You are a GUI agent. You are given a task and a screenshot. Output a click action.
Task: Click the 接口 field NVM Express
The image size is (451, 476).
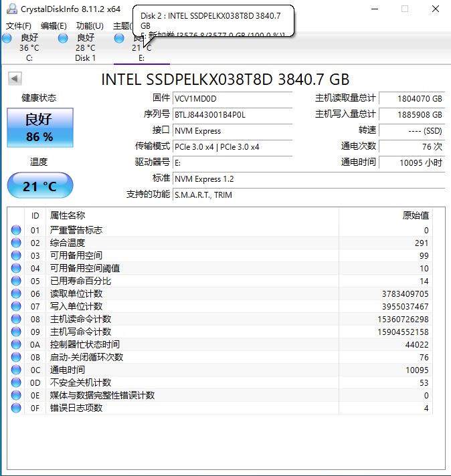pos(232,131)
